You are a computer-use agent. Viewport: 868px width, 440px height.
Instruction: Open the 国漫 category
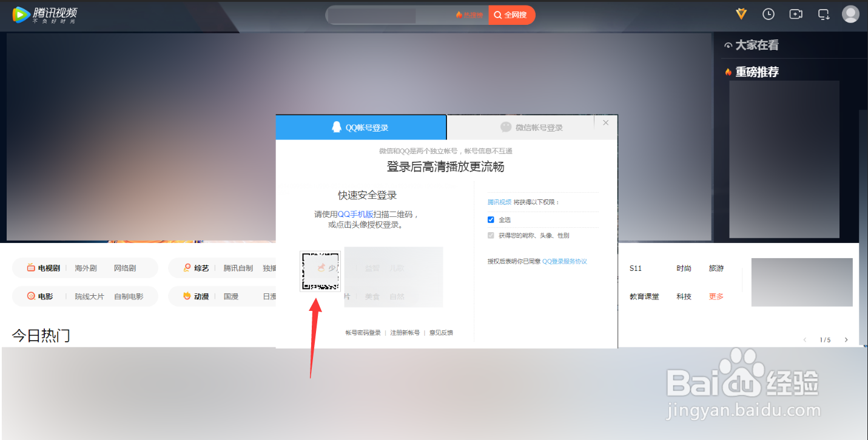pos(231,296)
